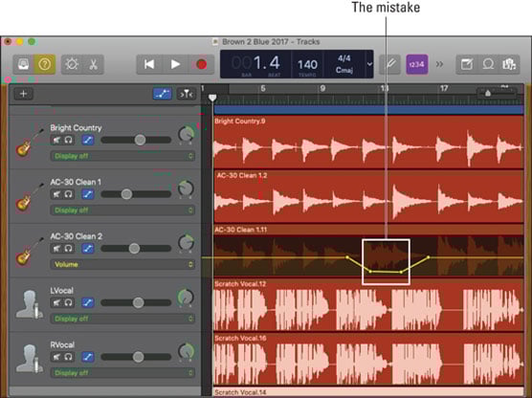This screenshot has height=398, width=532.
Task: Open AC-30 Clean 1 automation dropdown
Action: tap(122, 210)
